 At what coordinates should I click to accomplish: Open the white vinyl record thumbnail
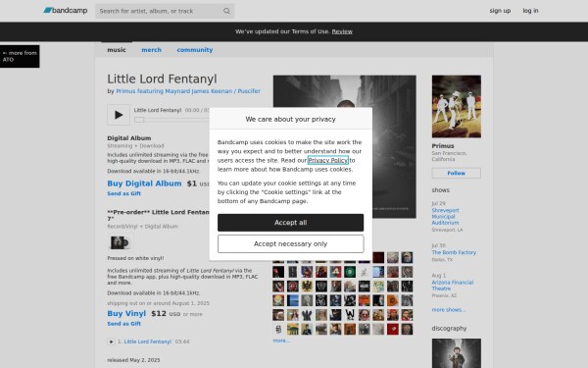[x=120, y=242]
